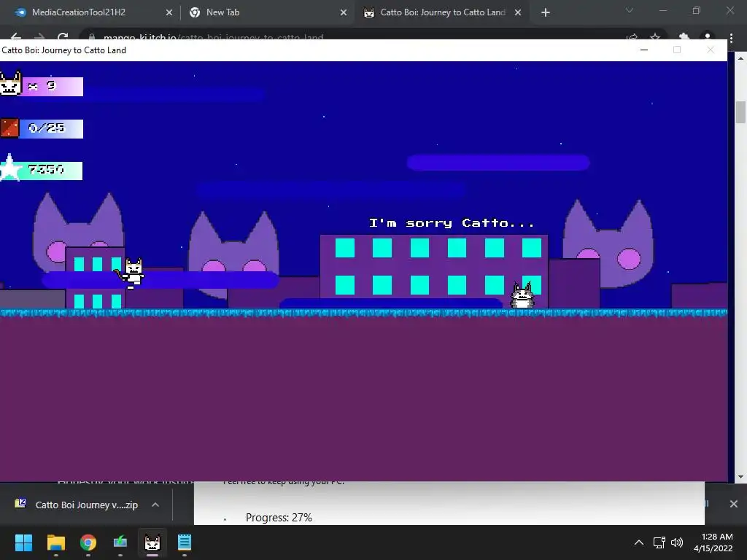
Task: Click the 0/25 collectible counter
Action: tap(46, 128)
